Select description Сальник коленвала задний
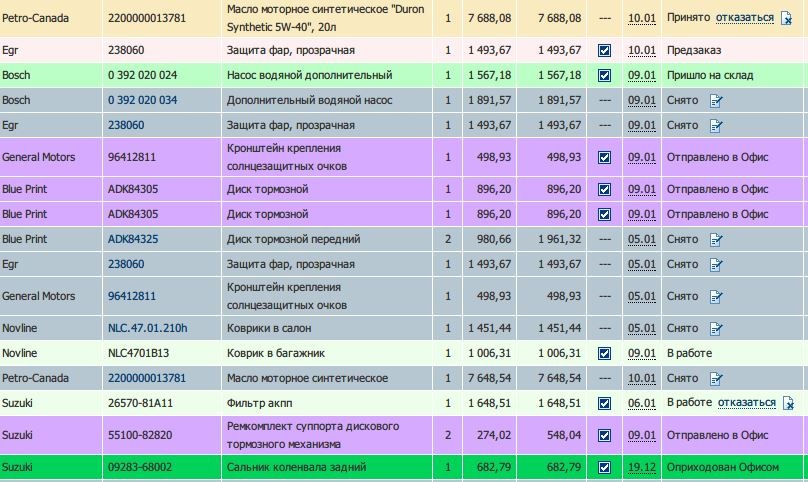 tap(296, 467)
